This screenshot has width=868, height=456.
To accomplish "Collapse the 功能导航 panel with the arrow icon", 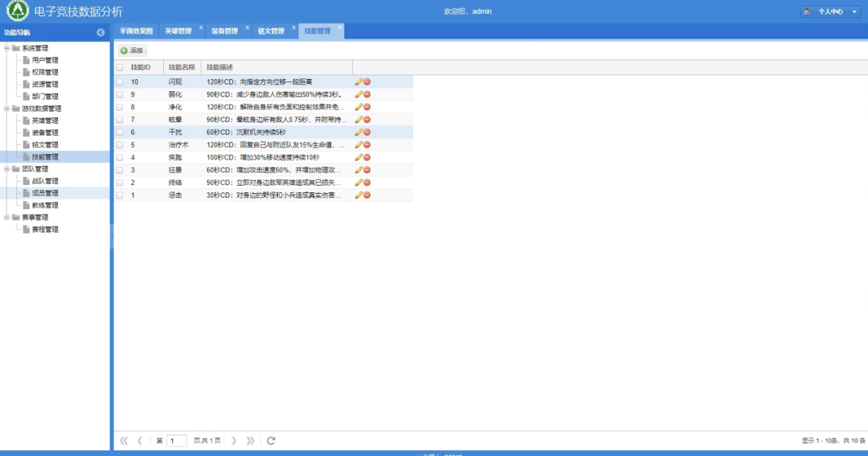I will pyautogui.click(x=101, y=33).
